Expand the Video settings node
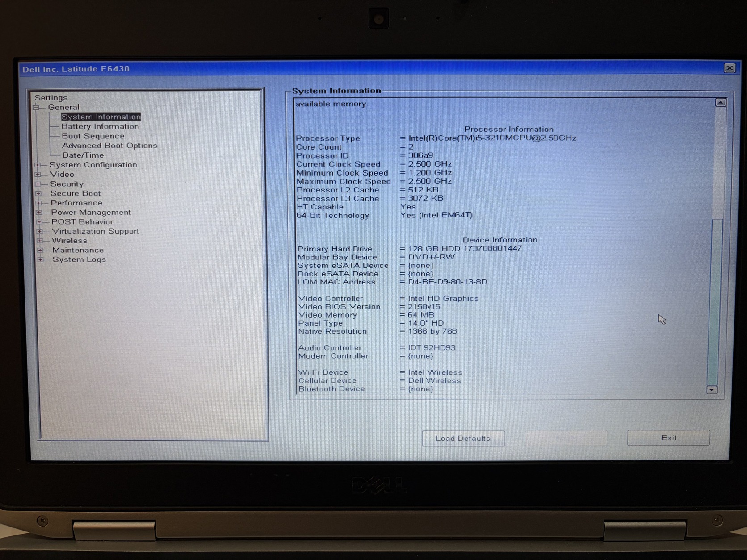Screen dimensions: 747x560 point(38,174)
